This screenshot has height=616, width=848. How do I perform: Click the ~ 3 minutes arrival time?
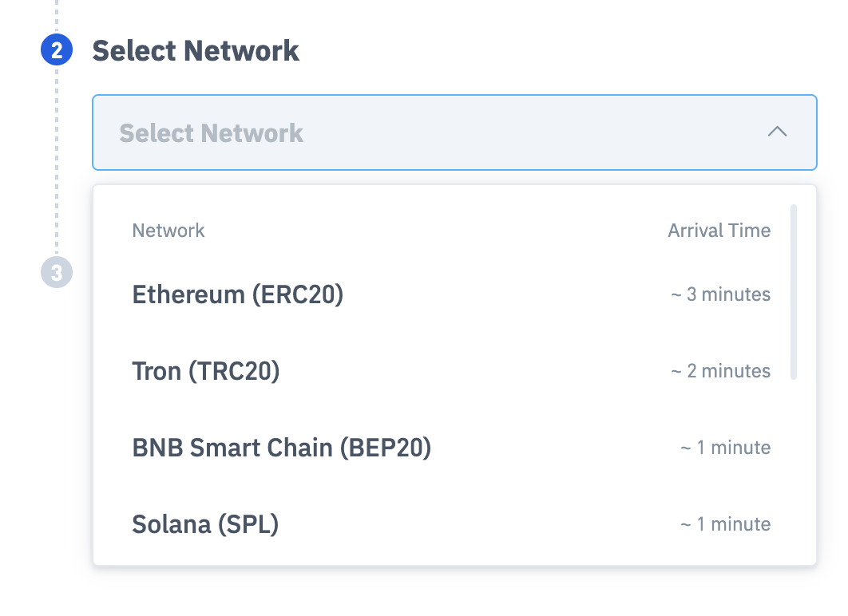720,294
